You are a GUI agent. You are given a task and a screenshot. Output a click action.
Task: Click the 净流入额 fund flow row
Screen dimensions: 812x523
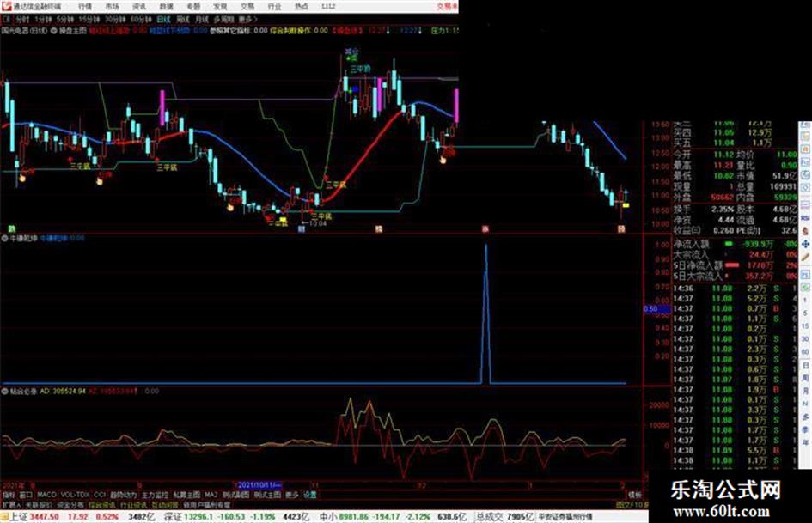point(735,244)
